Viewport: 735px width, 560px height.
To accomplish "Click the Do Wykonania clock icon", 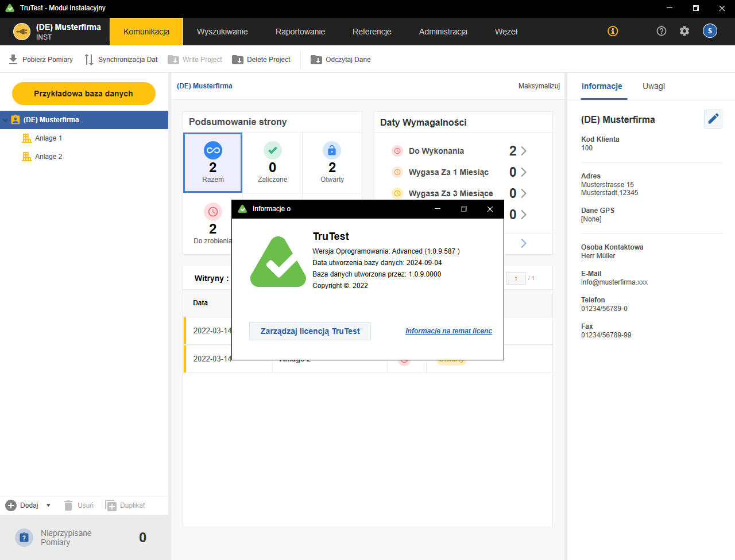I will point(397,151).
